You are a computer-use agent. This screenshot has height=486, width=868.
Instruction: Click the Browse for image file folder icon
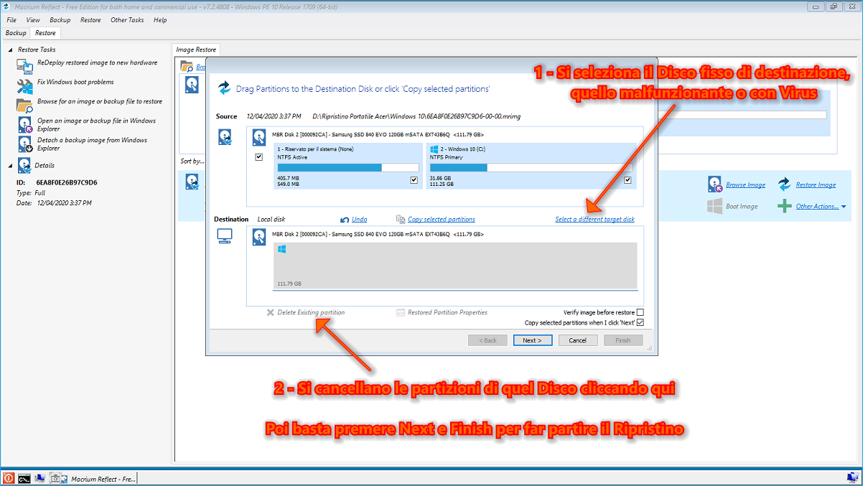coord(24,105)
